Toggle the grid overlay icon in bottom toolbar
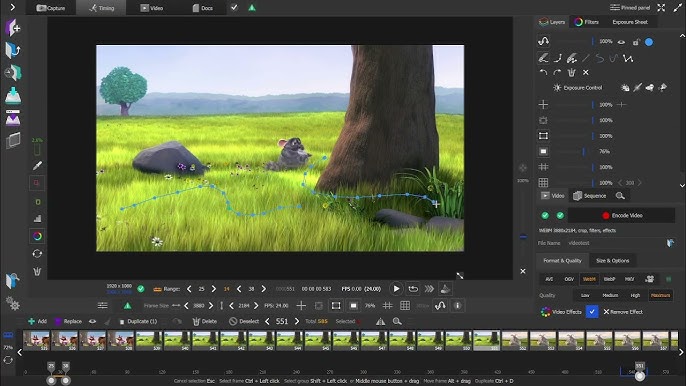The image size is (686, 386). 405,305
